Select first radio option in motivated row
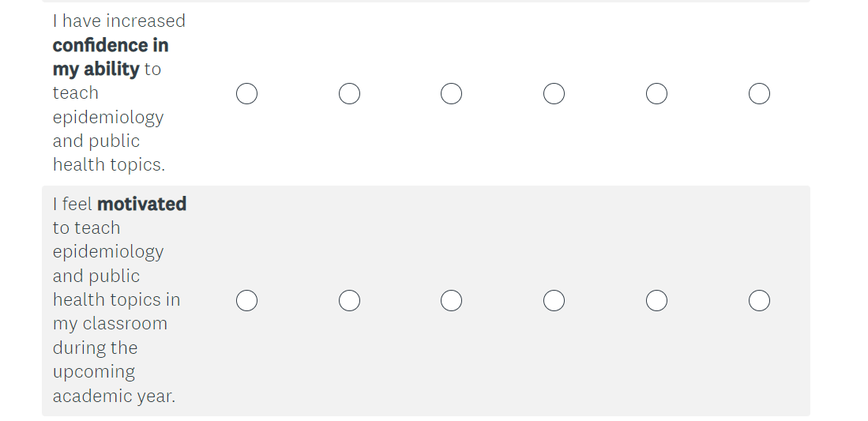 [x=246, y=301]
